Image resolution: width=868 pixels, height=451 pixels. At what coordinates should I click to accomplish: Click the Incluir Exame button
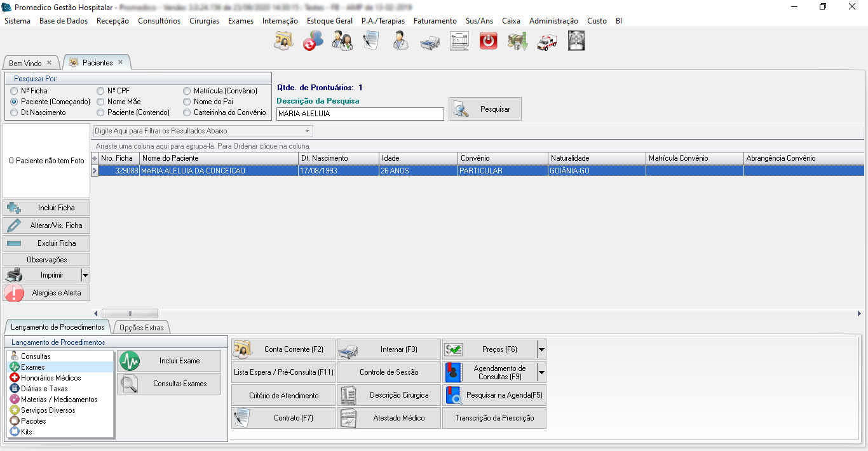click(169, 361)
